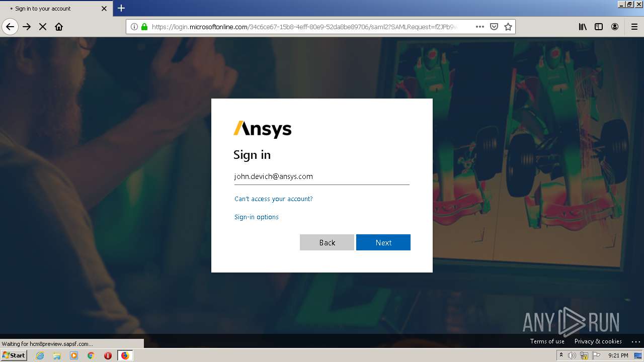
Task: Click the Next button
Action: (x=383, y=242)
